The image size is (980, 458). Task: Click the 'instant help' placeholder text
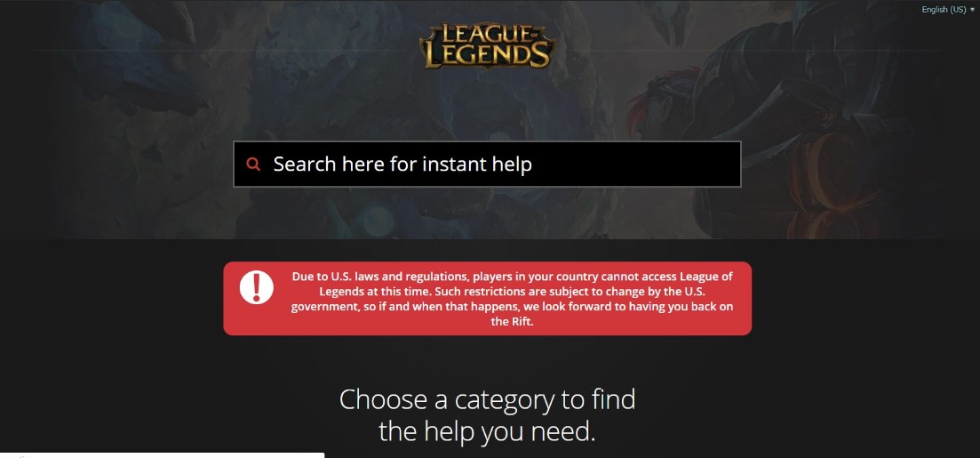tap(477, 164)
